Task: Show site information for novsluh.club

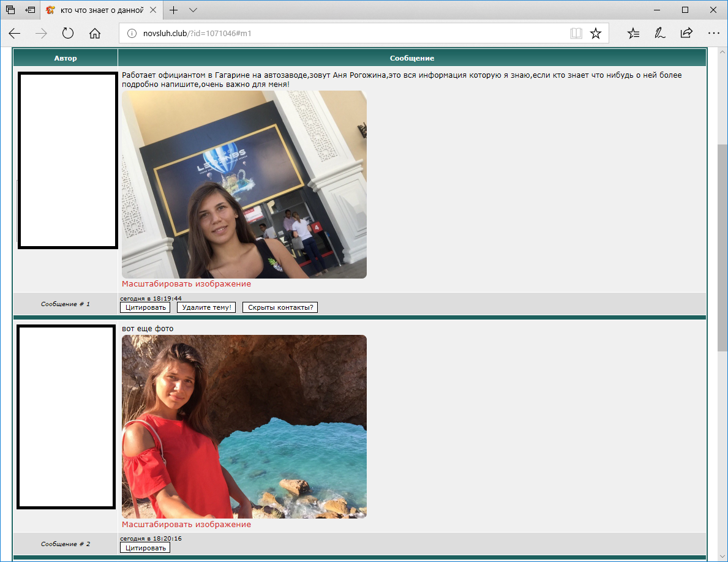Action: click(x=131, y=34)
